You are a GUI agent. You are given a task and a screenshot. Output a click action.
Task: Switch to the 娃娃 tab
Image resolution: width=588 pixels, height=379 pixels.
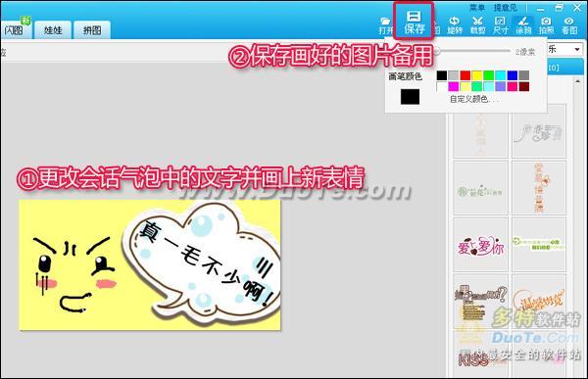pyautogui.click(x=53, y=29)
